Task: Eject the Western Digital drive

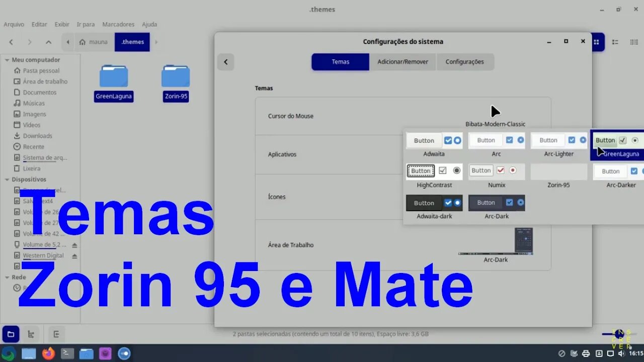Action: click(x=74, y=256)
